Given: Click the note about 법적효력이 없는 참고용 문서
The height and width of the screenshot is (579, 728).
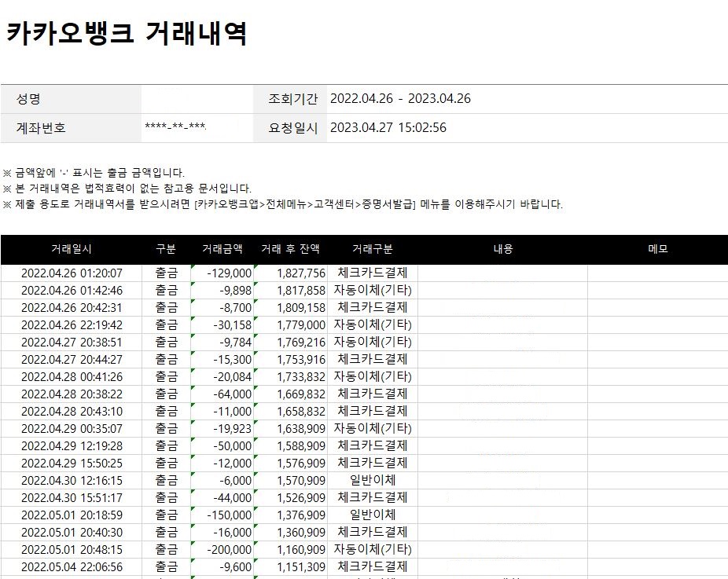Looking at the screenshot, I should pyautogui.click(x=127, y=189).
